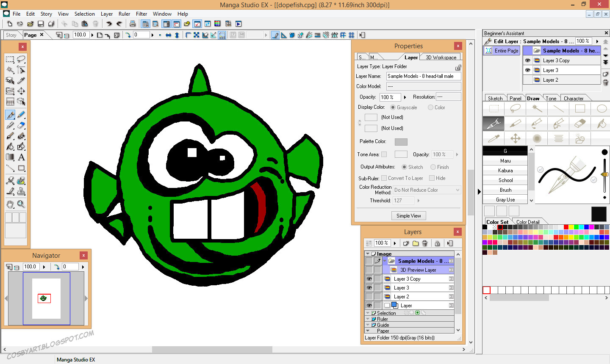Collapse the Sample Models folder in Layers
610x364 pixels.
pos(385,261)
